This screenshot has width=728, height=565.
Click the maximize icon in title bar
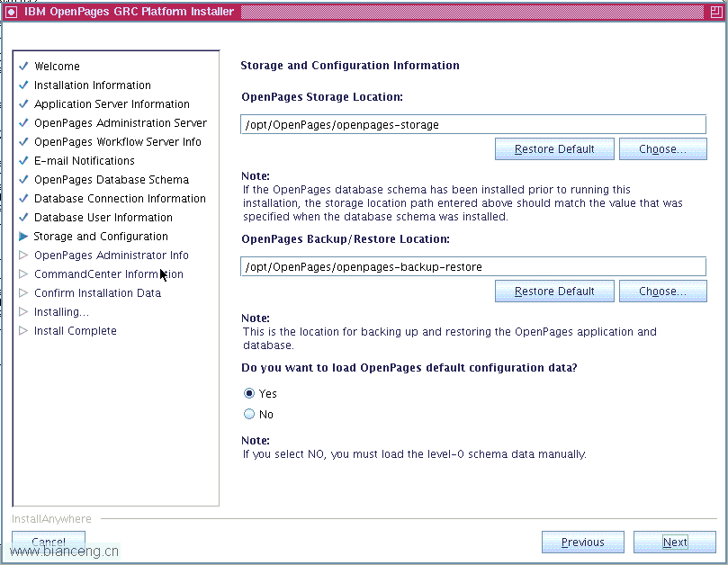[x=716, y=12]
